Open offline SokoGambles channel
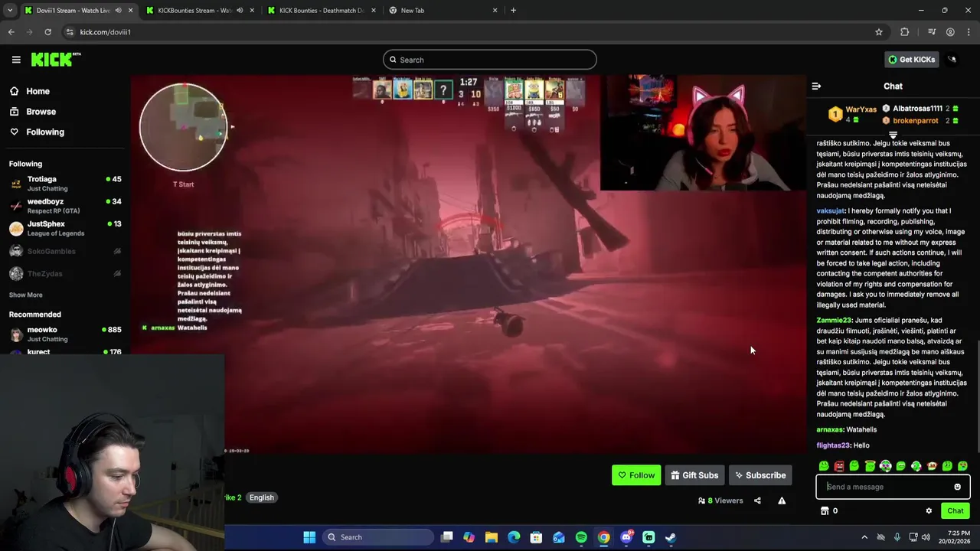 click(x=64, y=251)
